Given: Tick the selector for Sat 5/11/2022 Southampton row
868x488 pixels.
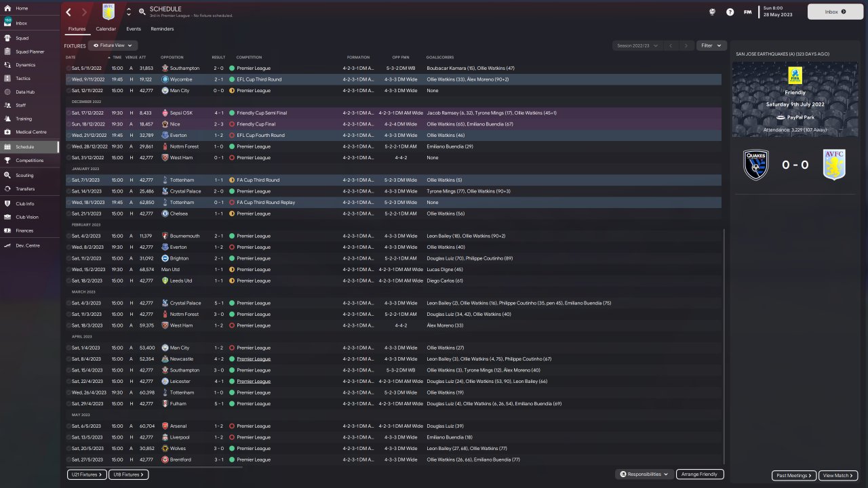Looking at the screenshot, I should click(x=68, y=68).
